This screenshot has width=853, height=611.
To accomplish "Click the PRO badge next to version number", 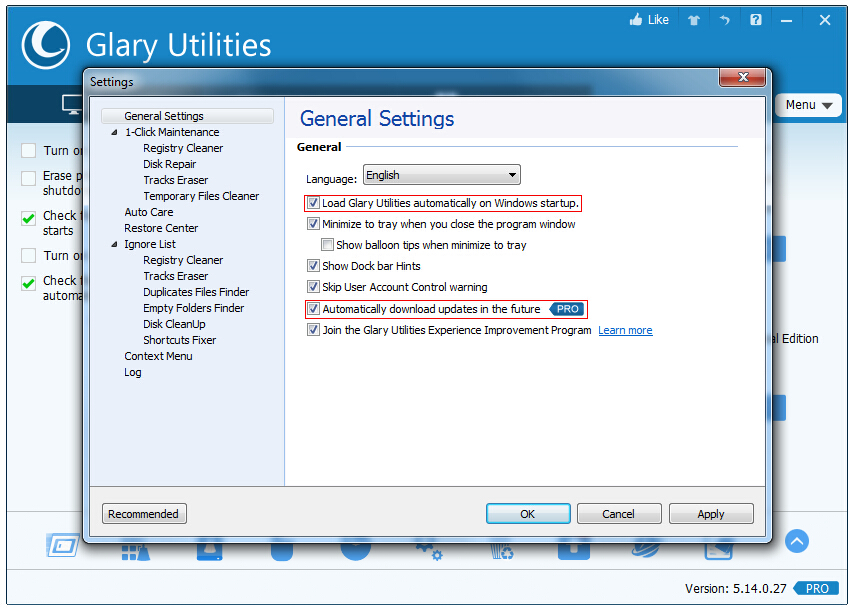I will [816, 588].
